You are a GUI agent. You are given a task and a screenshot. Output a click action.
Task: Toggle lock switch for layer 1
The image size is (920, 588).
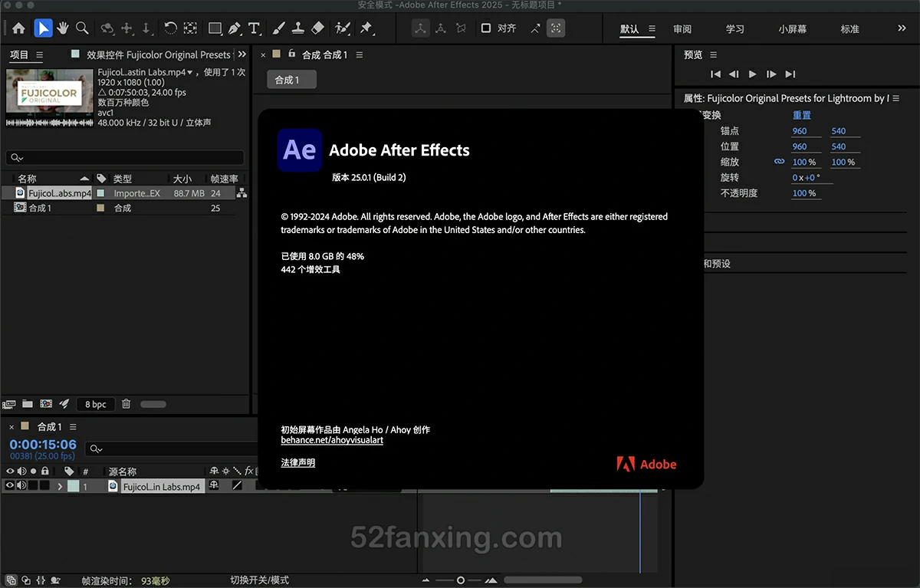(44, 485)
